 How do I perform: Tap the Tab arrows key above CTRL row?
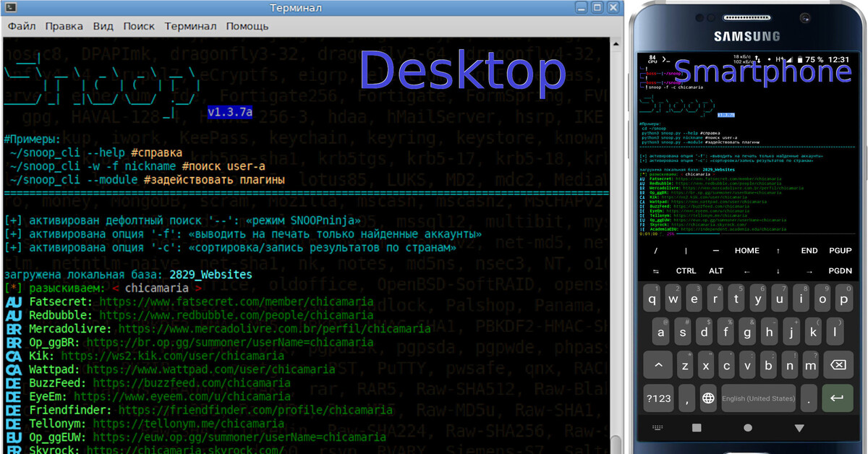click(x=656, y=271)
